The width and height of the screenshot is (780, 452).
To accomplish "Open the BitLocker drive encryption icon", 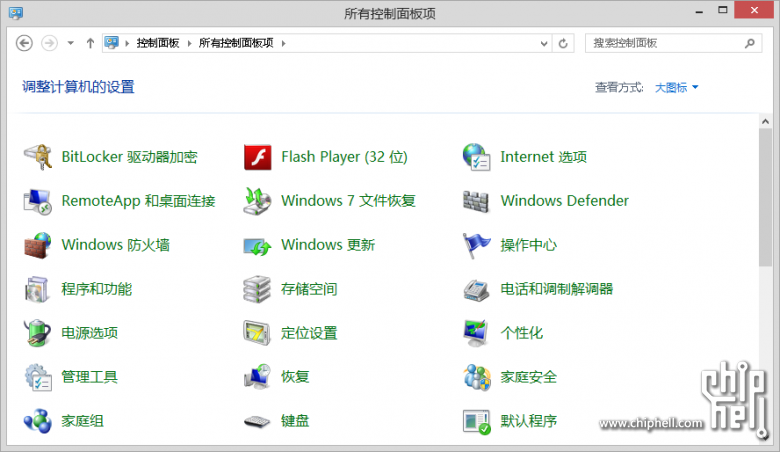I will click(x=38, y=157).
